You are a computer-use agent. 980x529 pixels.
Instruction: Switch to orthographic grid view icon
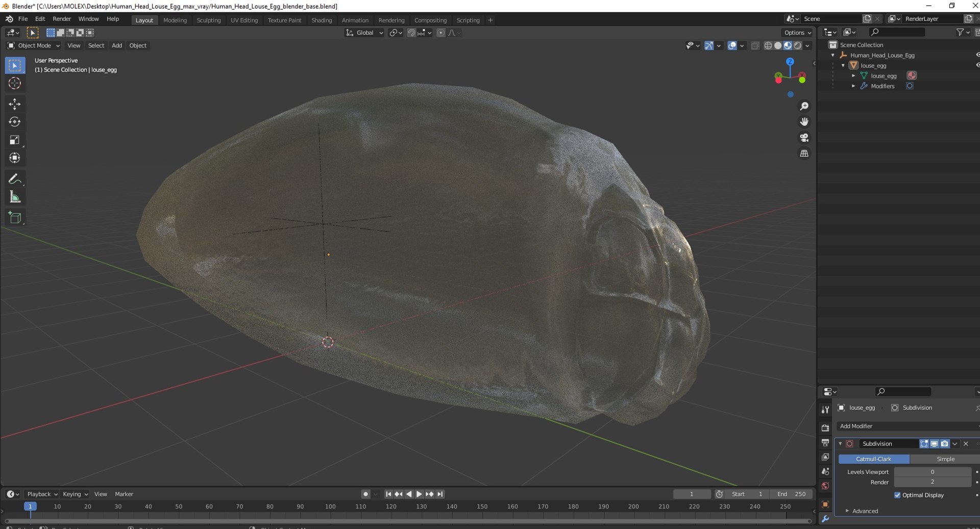pos(804,154)
